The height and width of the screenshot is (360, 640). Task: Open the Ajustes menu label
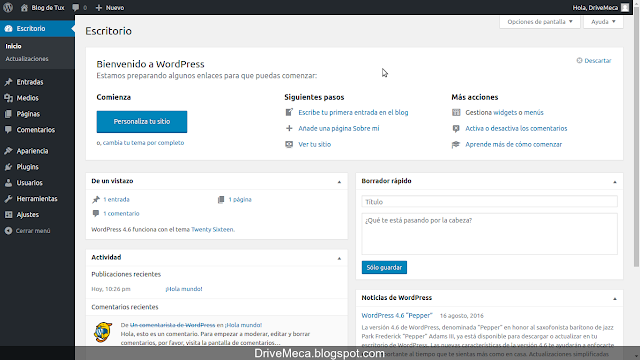pos(28,215)
